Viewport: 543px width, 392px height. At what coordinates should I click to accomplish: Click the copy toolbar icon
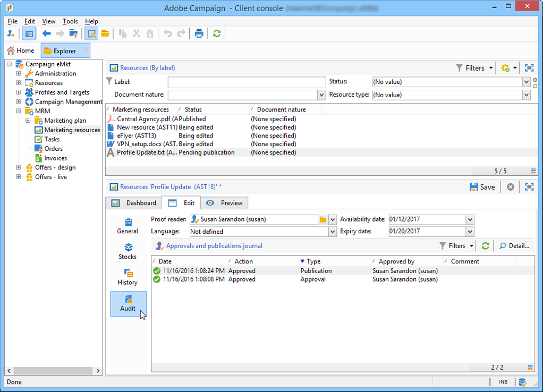[x=123, y=33]
